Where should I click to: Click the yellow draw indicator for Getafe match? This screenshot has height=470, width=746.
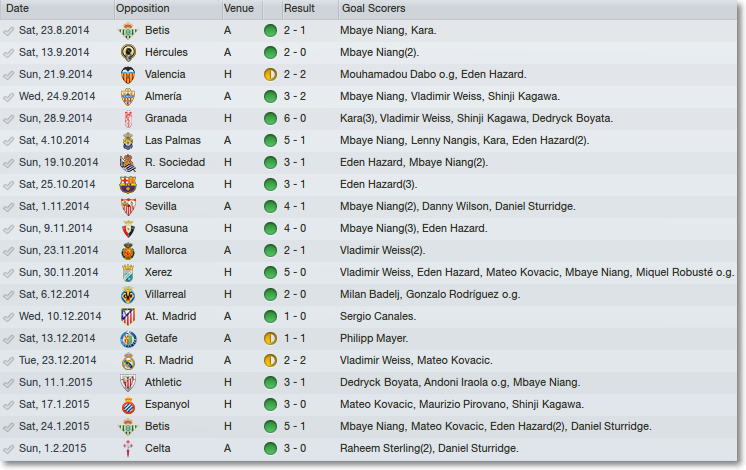(270, 339)
